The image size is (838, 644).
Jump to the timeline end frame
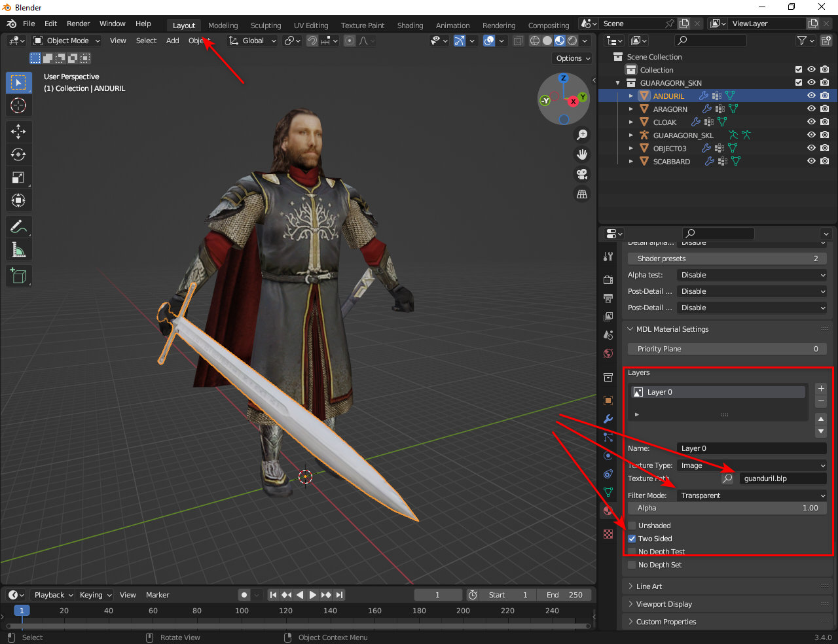[x=339, y=595]
